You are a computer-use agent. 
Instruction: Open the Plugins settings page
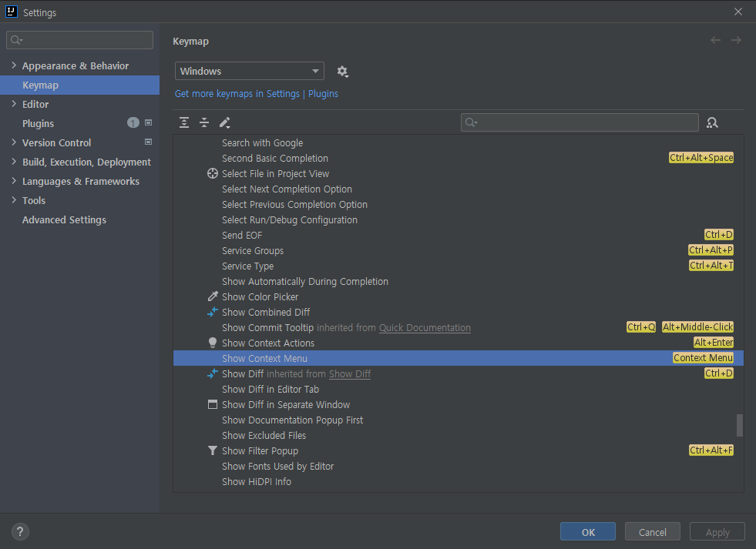point(38,124)
